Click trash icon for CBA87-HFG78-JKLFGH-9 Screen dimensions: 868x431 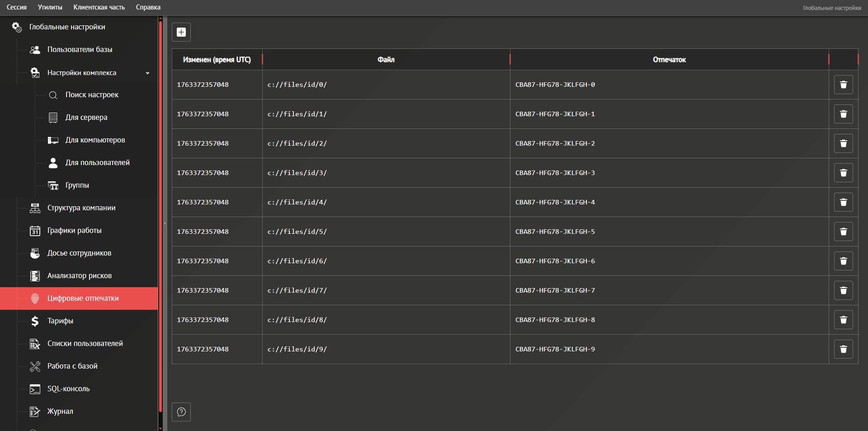[843, 349]
